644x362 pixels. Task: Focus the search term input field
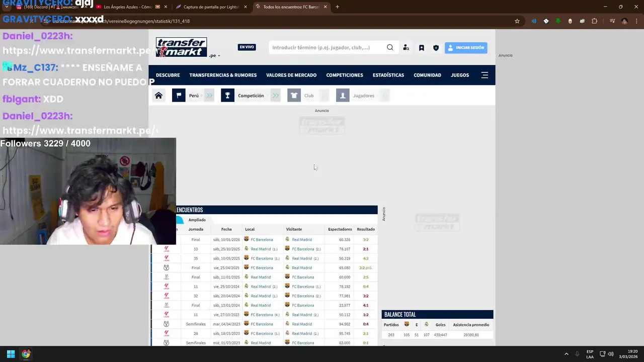point(327,48)
